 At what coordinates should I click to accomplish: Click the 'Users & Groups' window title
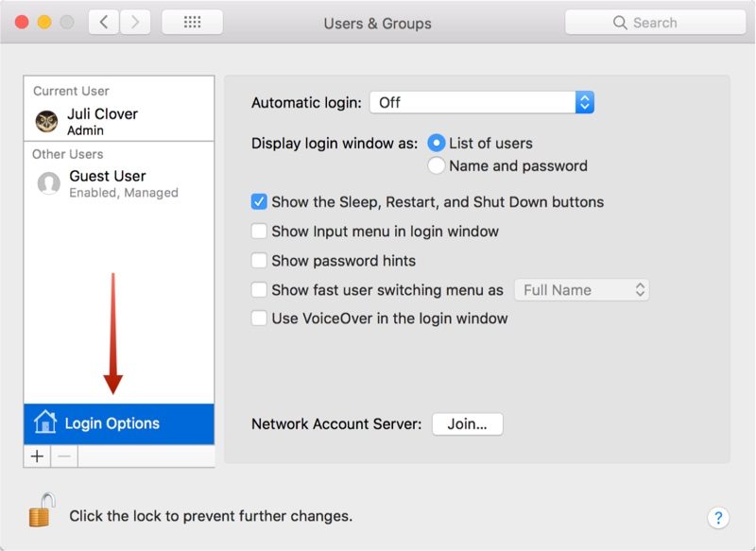click(377, 23)
